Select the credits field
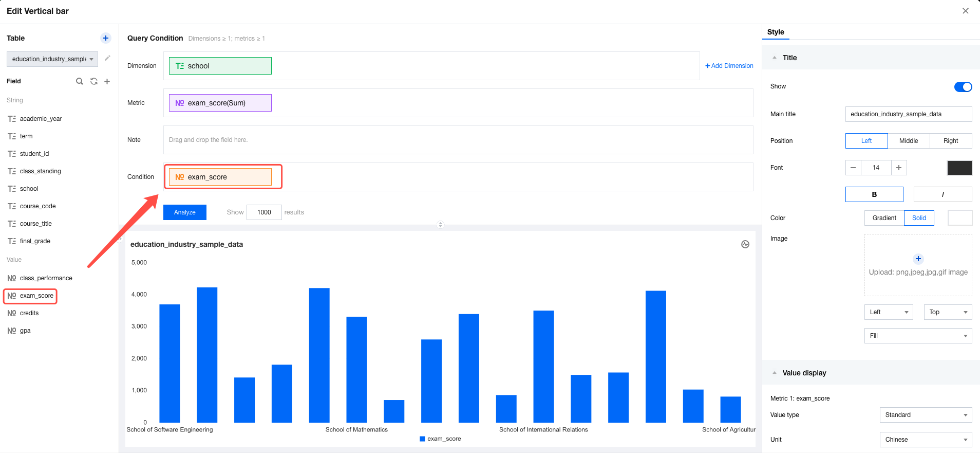The image size is (980, 453). click(x=29, y=313)
